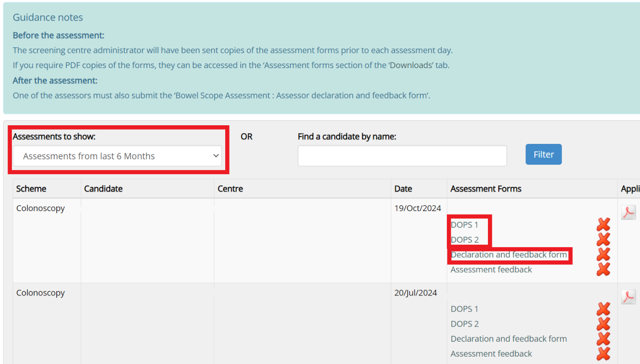Open DOPS 2 link for 19/Oct/2024

coord(464,240)
